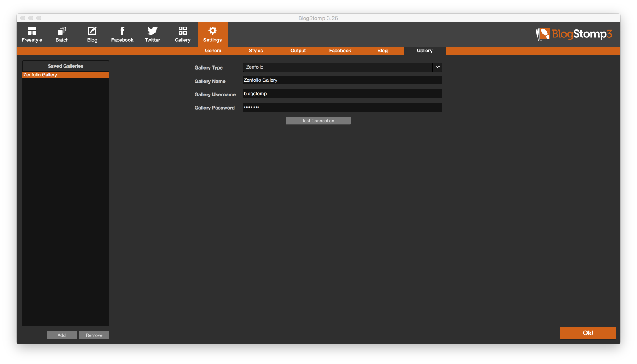Click the Gallery Name input field
The height and width of the screenshot is (364, 637).
click(343, 80)
